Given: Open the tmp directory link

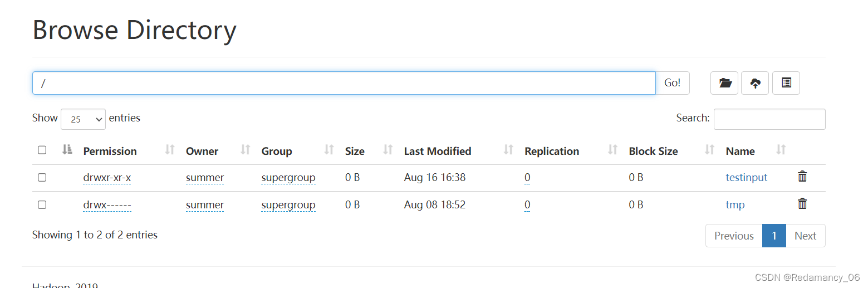Looking at the screenshot, I should [735, 205].
